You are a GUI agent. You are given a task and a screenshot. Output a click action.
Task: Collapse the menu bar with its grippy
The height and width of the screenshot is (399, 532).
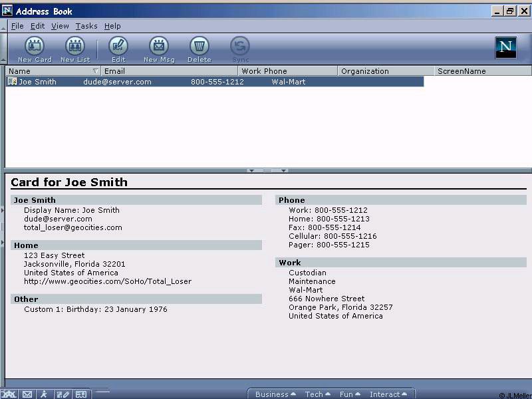pos(3,26)
